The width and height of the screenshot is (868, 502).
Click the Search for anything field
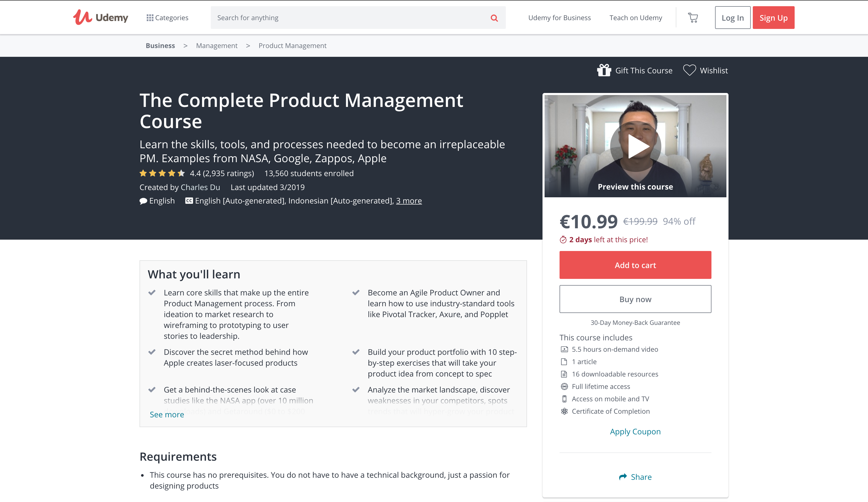[x=344, y=18]
